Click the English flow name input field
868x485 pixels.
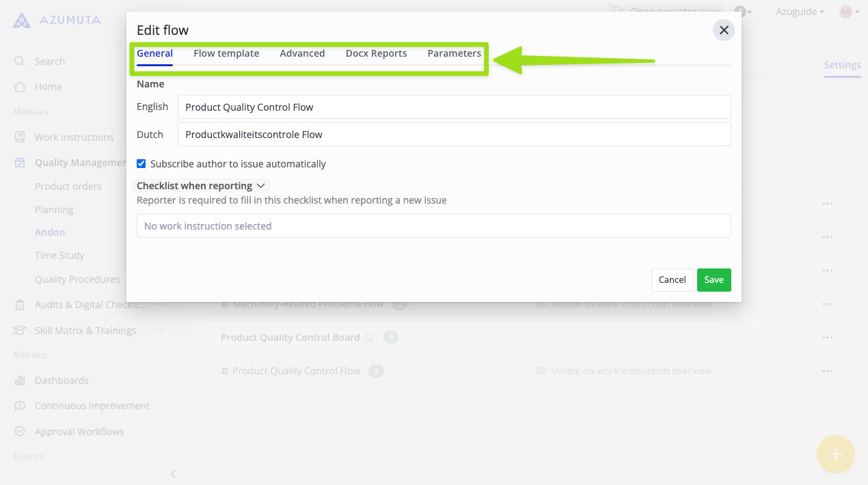pos(454,107)
